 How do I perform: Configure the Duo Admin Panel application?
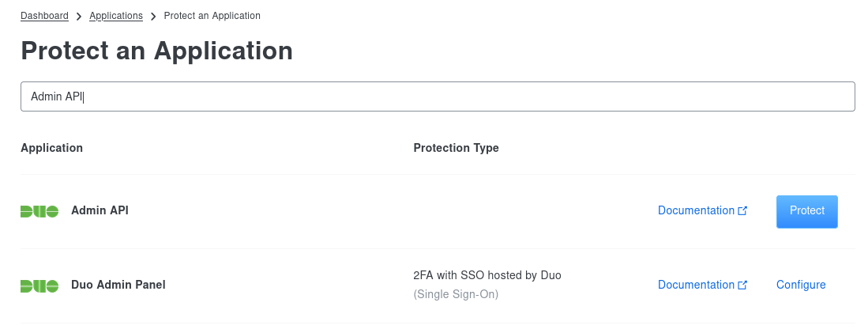(800, 285)
